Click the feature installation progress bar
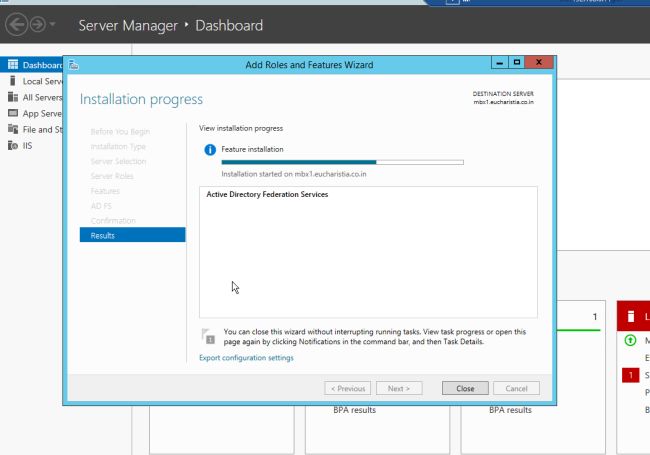Viewport: 650px width, 455px height. pos(342,162)
